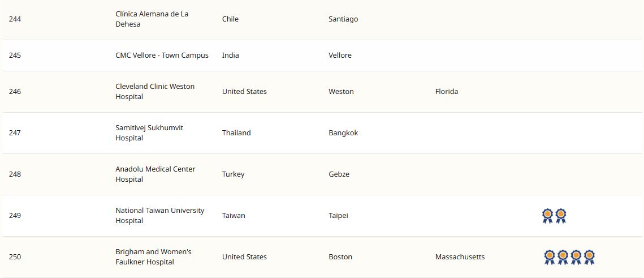Select CMC Vellore - Town Campus hospital name
Viewport: 644px width, 278px height.
point(162,55)
